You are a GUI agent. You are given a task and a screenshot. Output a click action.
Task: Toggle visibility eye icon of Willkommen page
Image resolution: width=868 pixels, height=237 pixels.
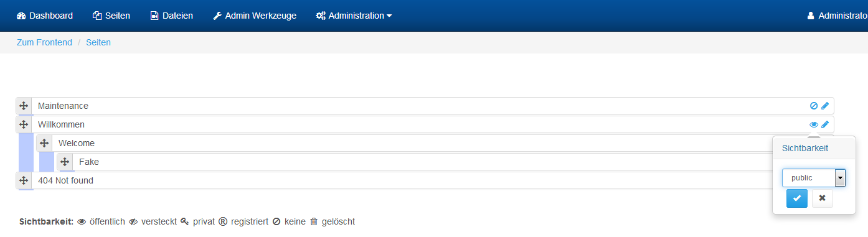(814, 124)
